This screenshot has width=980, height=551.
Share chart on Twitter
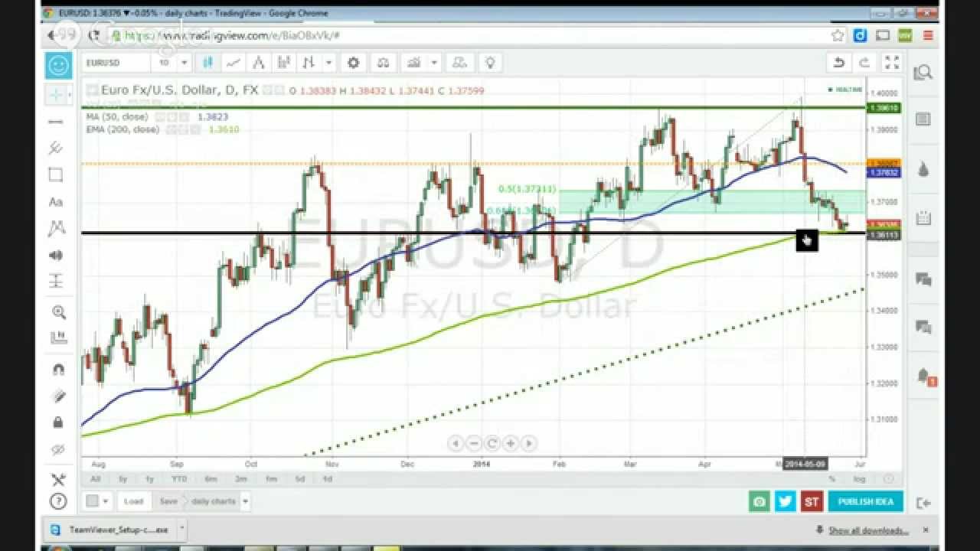(785, 502)
